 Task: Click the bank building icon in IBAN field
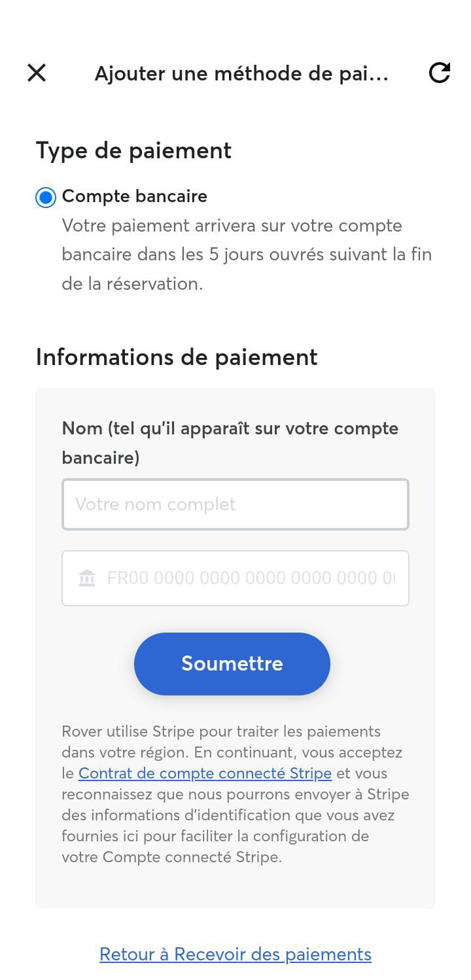point(87,578)
